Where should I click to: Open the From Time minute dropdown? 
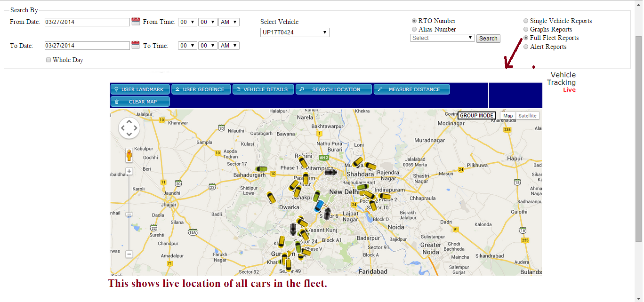pyautogui.click(x=208, y=22)
